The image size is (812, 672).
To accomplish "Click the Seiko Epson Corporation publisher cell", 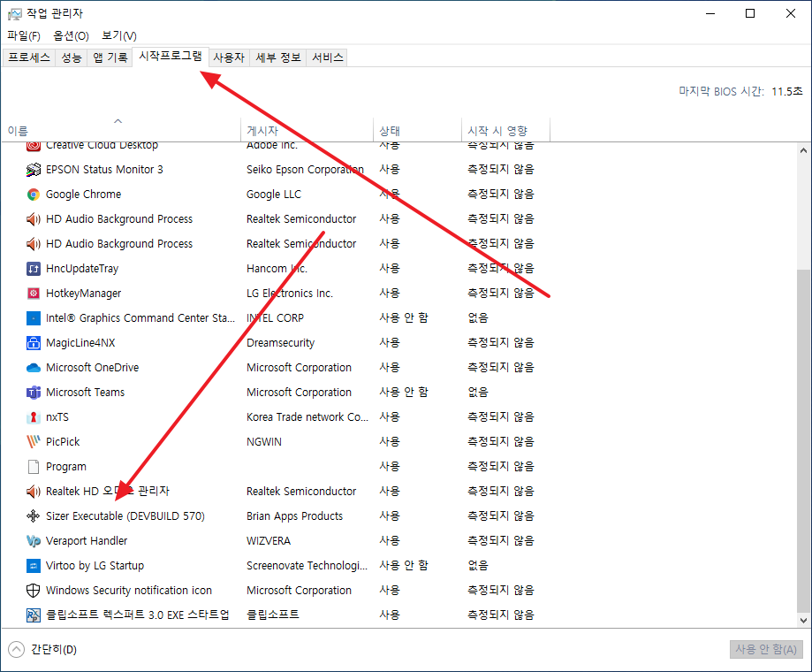I will [305, 170].
